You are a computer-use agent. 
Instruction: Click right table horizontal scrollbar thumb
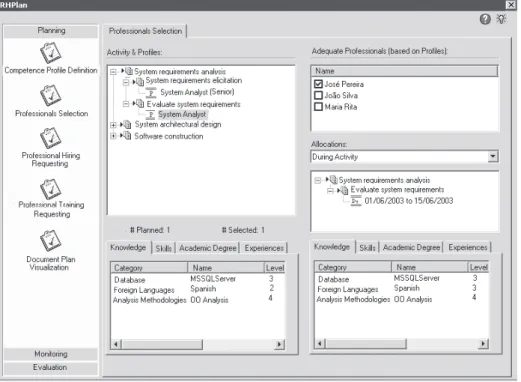pos(366,343)
